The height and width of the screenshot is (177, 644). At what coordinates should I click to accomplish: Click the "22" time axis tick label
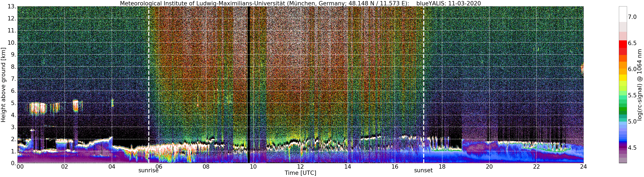(536, 166)
